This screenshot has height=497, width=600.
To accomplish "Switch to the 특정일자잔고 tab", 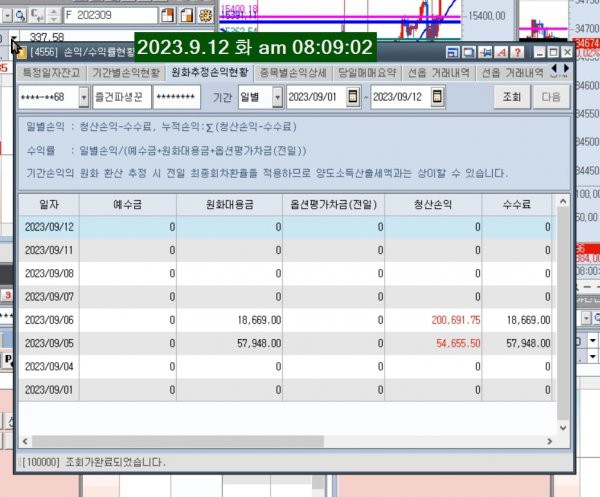I will 51,73.
